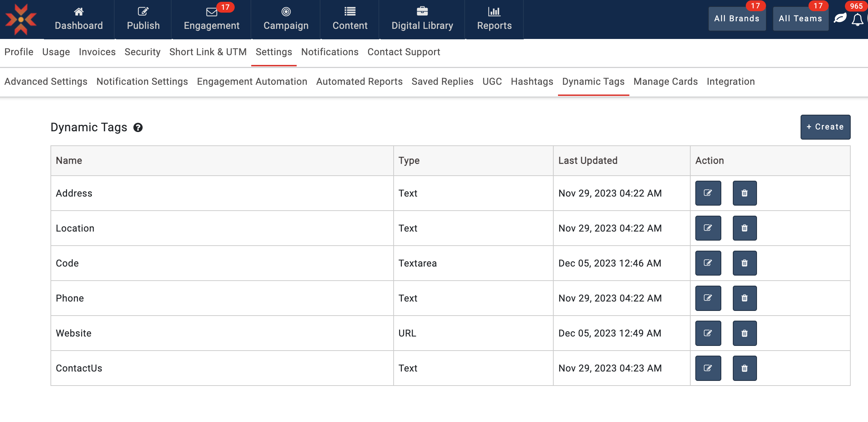Delete the ContactUs tag
This screenshot has height=422, width=868.
click(x=744, y=368)
